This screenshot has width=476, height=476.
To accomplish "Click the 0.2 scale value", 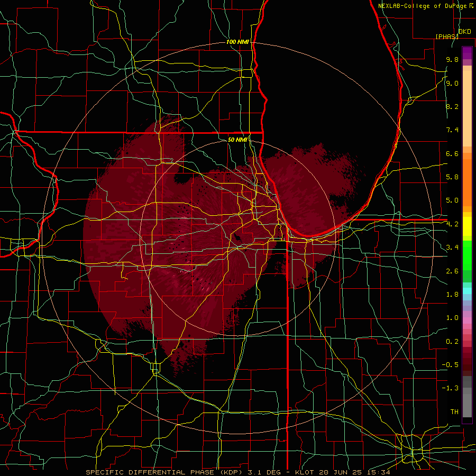I will (452, 342).
